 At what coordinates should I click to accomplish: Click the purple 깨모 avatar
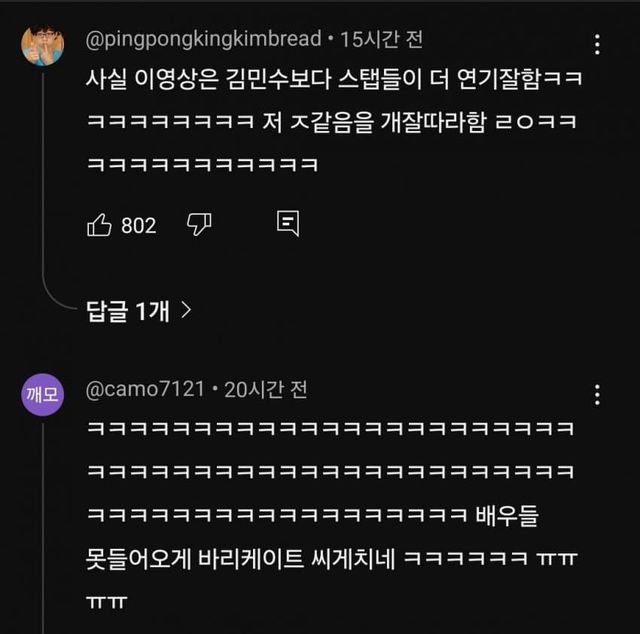click(x=43, y=394)
